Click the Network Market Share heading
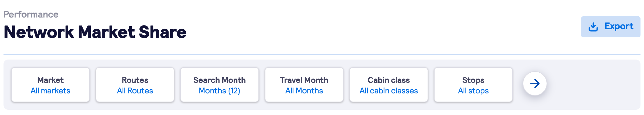The width and height of the screenshot is (644, 115). (x=95, y=32)
